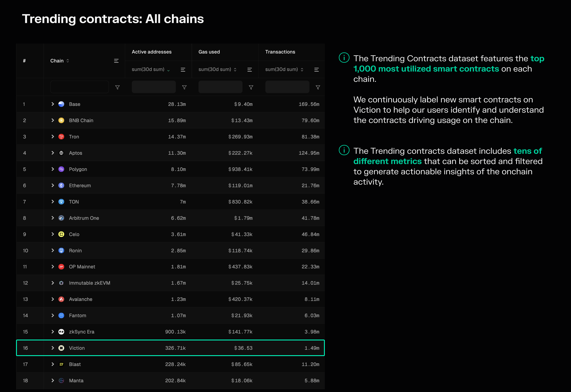Expand the Ethereum row chevron
Screen dimensions: 571x392
coord(53,185)
